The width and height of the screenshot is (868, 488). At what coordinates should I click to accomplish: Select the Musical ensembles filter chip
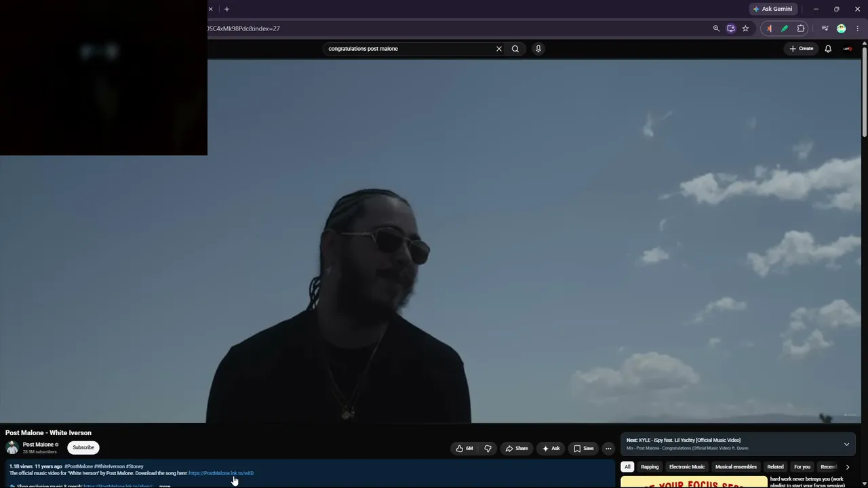[x=736, y=467]
